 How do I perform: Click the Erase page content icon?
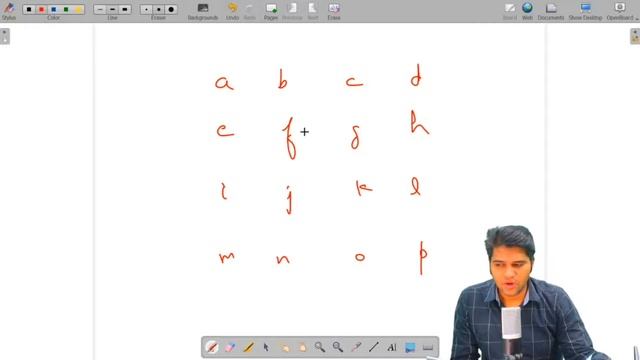click(x=334, y=11)
